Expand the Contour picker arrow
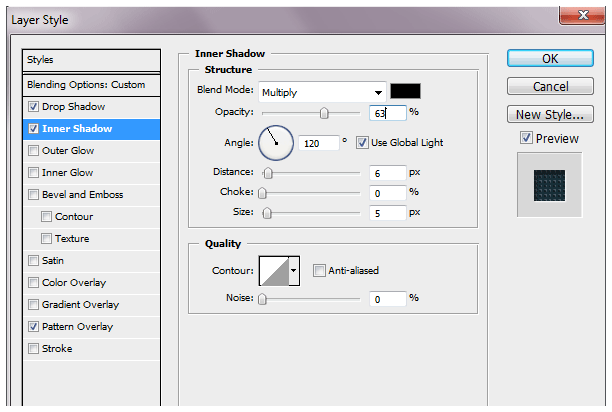This screenshot has height=412, width=612. pos(294,270)
